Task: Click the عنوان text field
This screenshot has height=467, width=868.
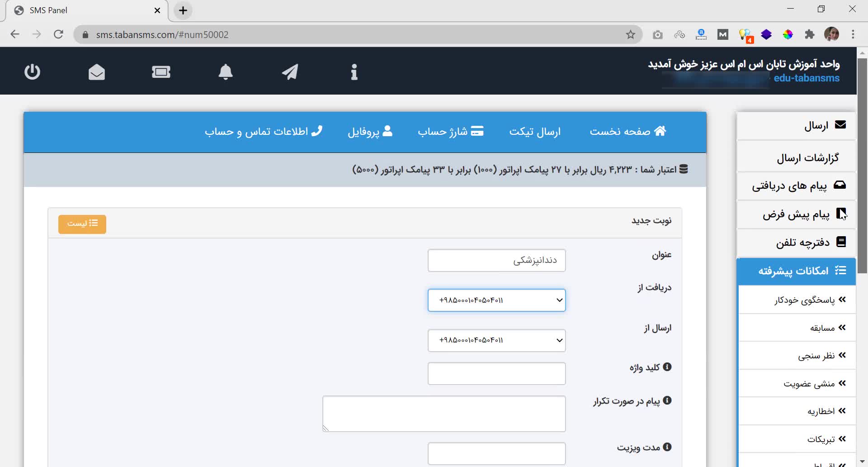Action: [x=496, y=261]
